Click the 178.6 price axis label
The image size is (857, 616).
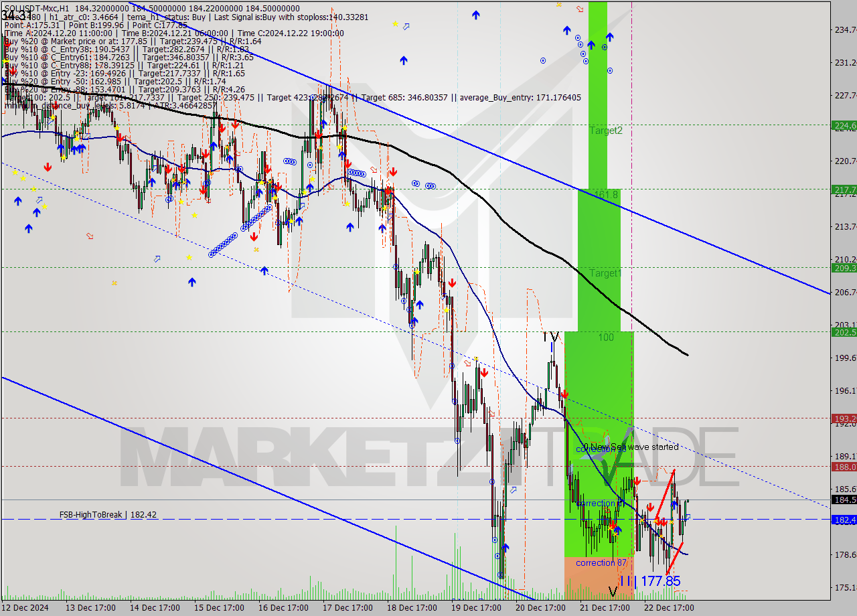pyautogui.click(x=845, y=554)
